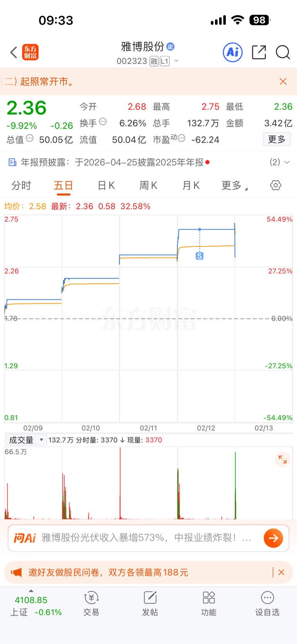The width and height of the screenshot is (297, 644).
Task: Open the blue Ai assistant icon
Action: [233, 52]
